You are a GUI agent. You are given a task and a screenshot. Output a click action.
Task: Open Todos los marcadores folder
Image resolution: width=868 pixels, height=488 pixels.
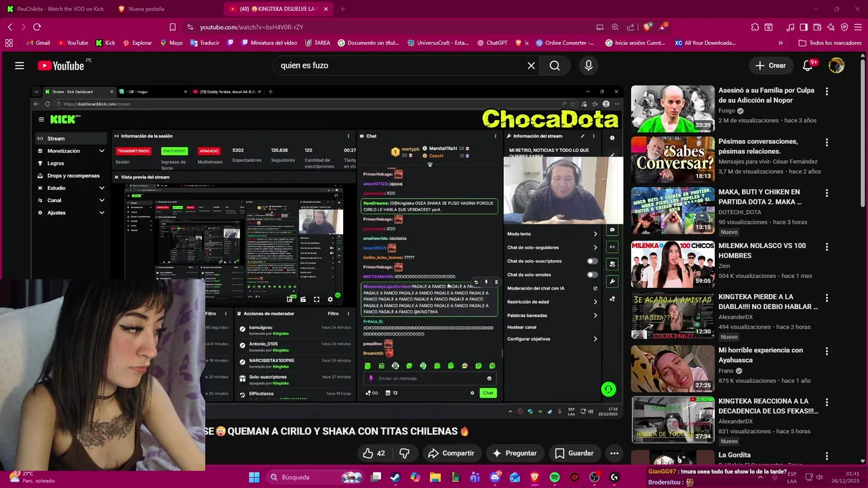tap(830, 43)
